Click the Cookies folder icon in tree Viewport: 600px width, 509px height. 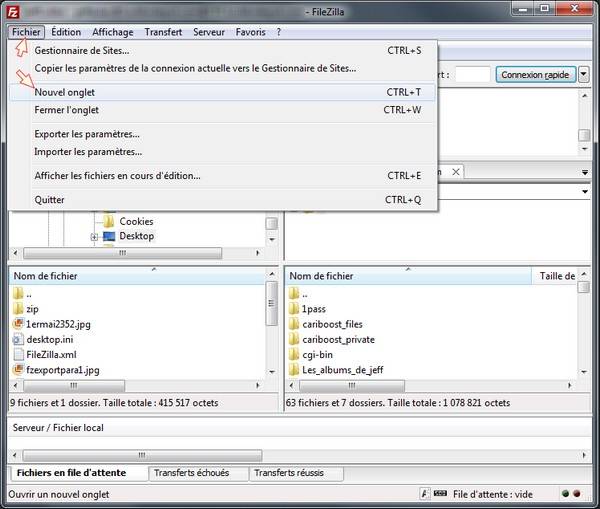click(x=109, y=221)
